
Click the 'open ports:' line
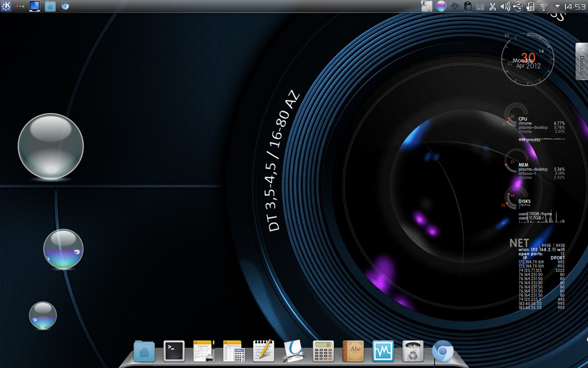point(542,253)
